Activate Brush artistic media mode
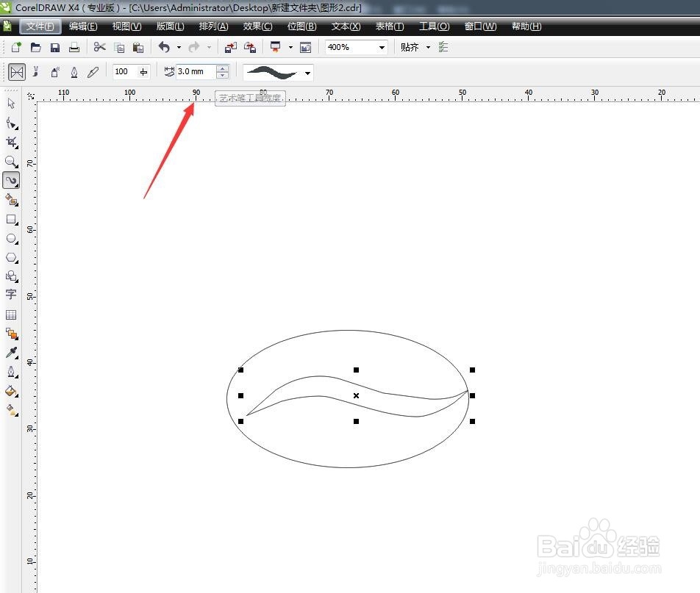Image resolution: width=700 pixels, height=593 pixels. tap(36, 72)
